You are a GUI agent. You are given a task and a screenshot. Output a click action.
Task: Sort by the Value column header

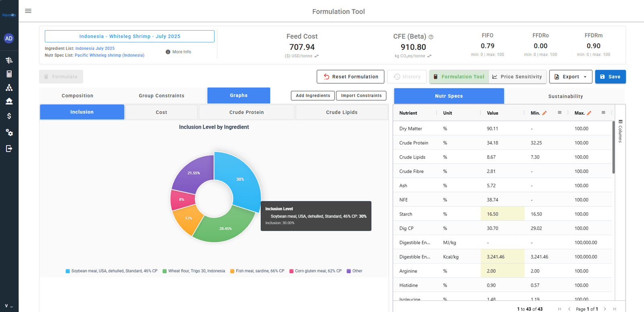pyautogui.click(x=493, y=113)
